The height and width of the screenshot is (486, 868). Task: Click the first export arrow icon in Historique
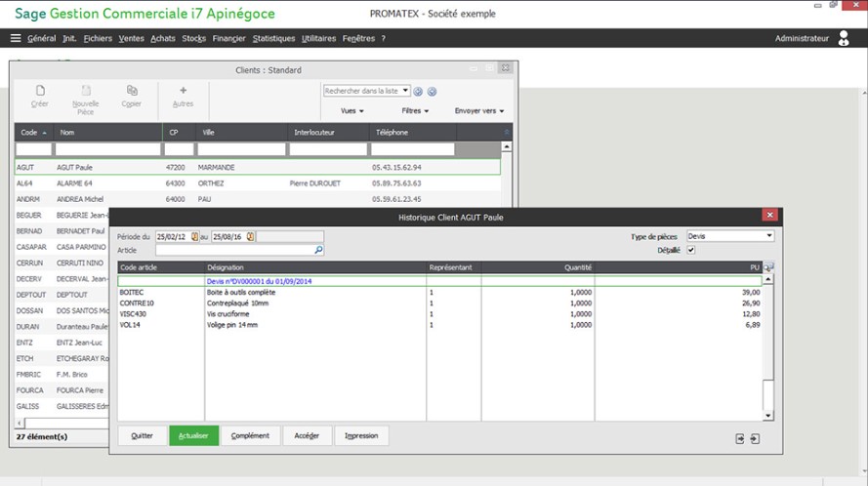pos(740,438)
